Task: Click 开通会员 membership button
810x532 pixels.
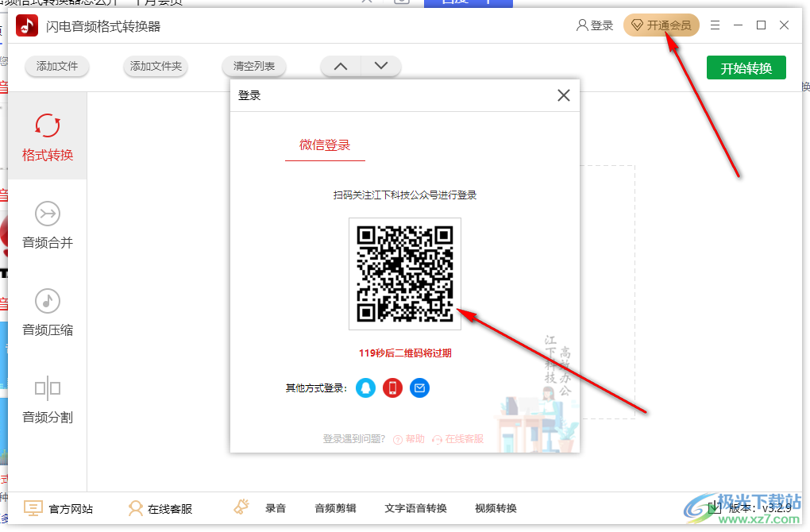Action: point(661,25)
